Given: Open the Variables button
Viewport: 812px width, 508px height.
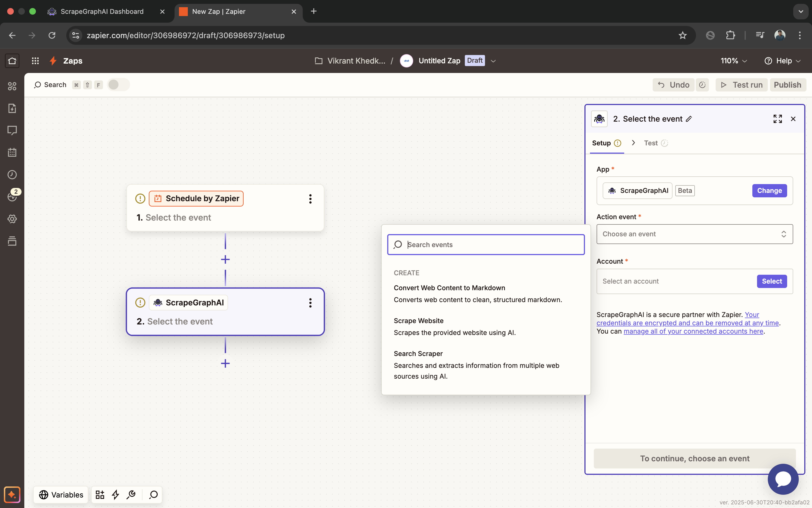Looking at the screenshot, I should click(x=61, y=494).
